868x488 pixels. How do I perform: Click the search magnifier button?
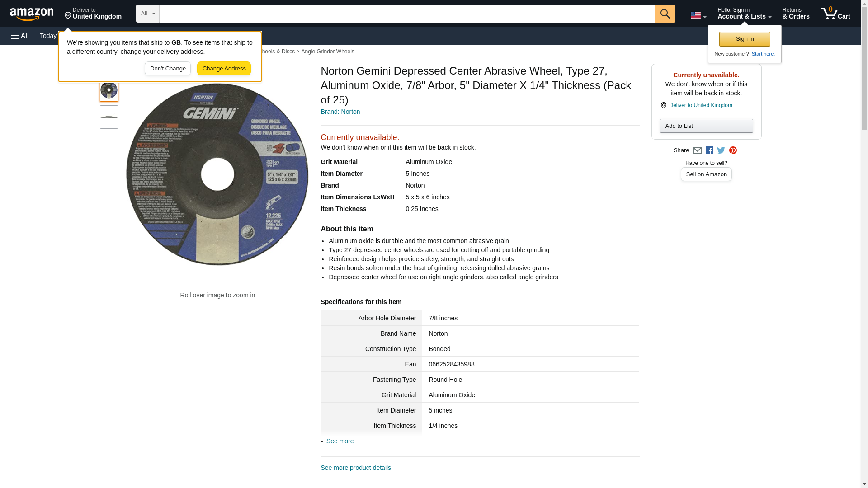[665, 14]
